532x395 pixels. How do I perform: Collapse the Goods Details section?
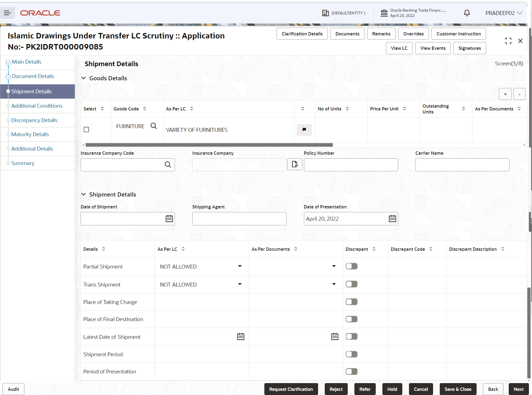[x=84, y=78]
